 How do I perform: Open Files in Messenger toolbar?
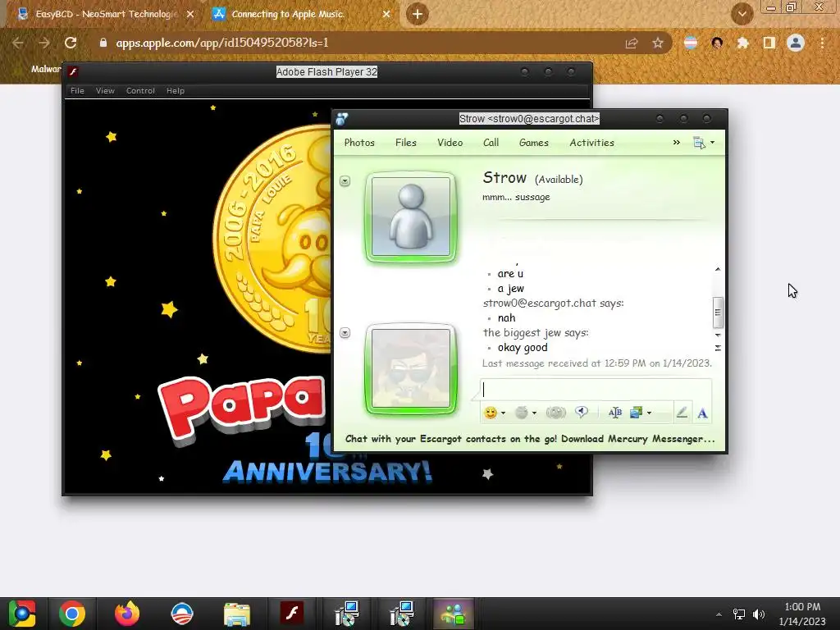click(x=405, y=143)
